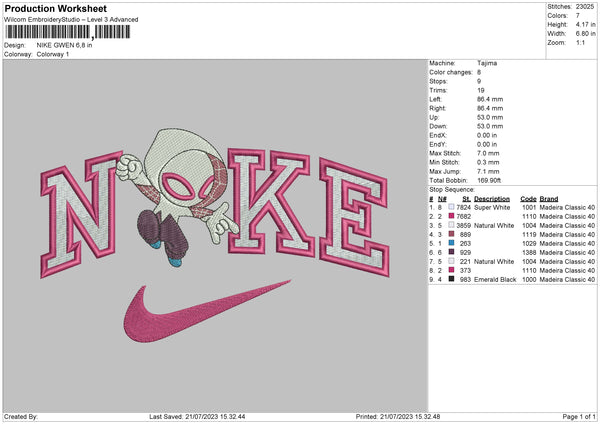600x424 pixels.
Task: Click the 'N#' column header
Action: (x=442, y=199)
